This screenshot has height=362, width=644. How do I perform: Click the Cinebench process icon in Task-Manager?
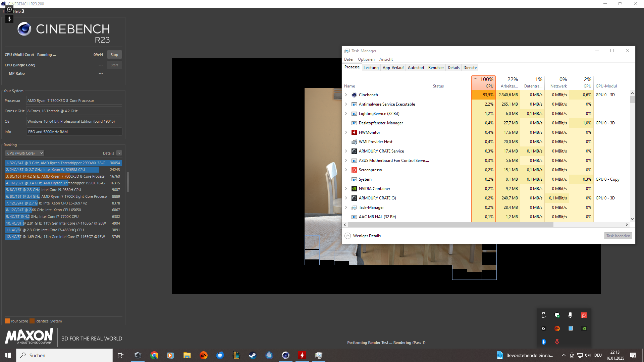354,95
